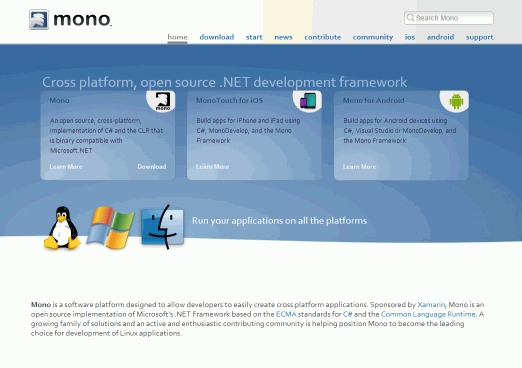Open the contribute page
522x368 pixels.
[322, 37]
